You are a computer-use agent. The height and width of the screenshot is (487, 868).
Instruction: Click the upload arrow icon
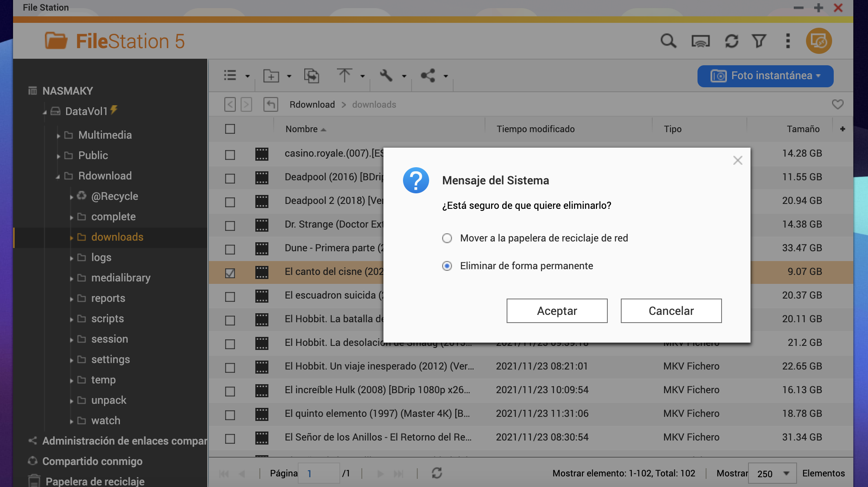(344, 76)
